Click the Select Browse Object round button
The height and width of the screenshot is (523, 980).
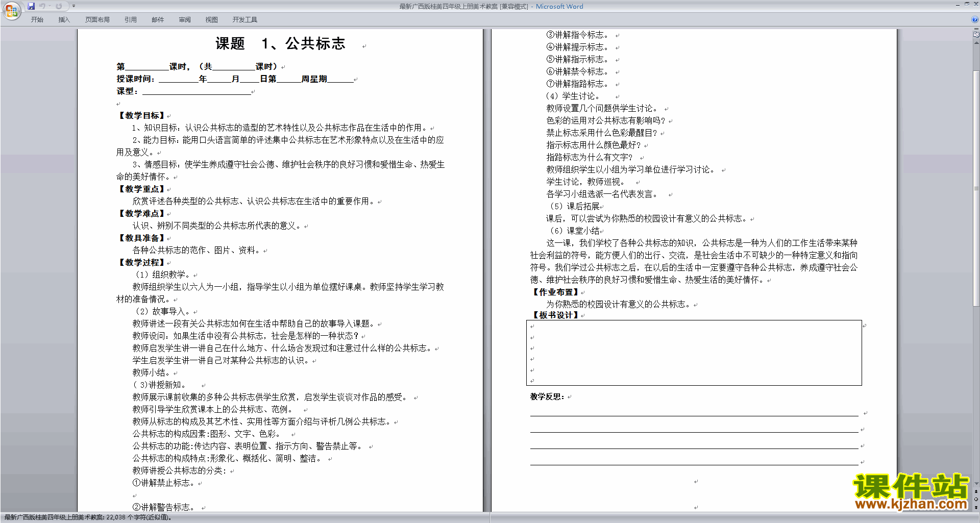coord(976,500)
